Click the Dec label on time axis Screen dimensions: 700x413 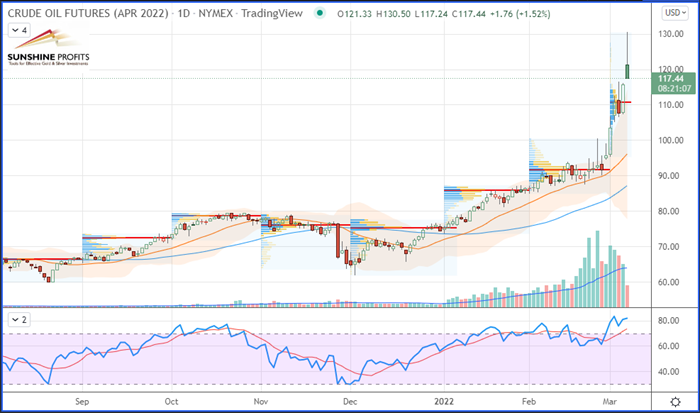coord(350,401)
